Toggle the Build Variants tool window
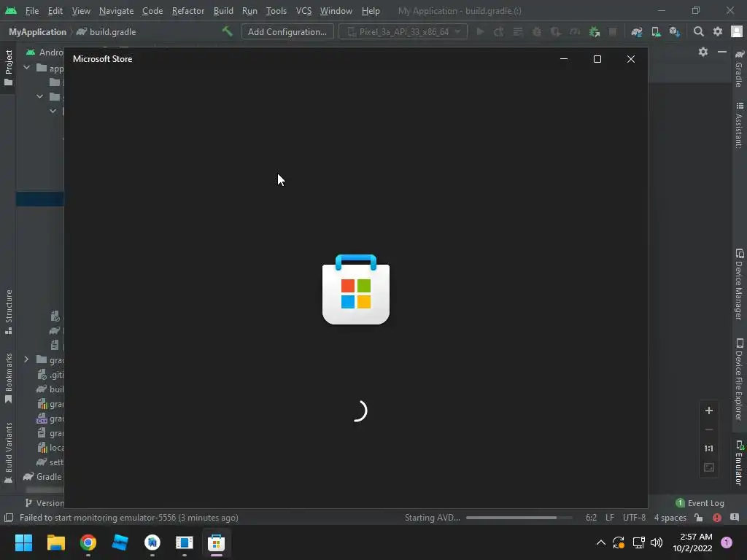 [8, 452]
